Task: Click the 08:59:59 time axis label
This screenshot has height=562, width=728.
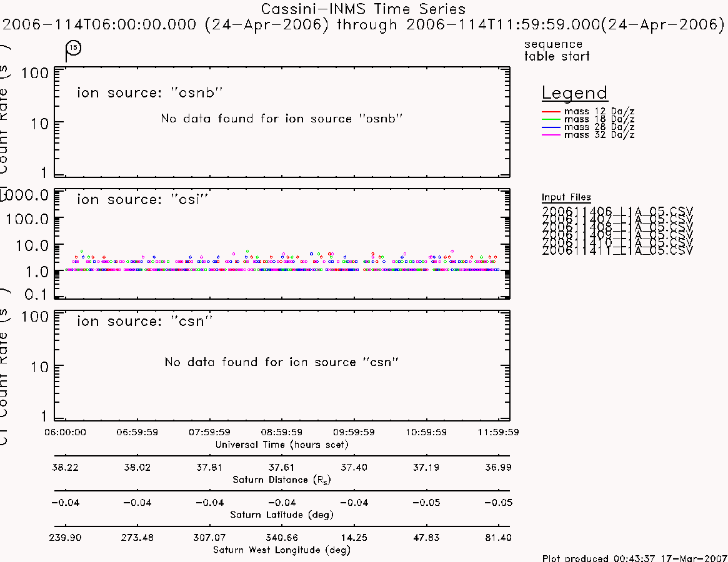Action: point(281,432)
